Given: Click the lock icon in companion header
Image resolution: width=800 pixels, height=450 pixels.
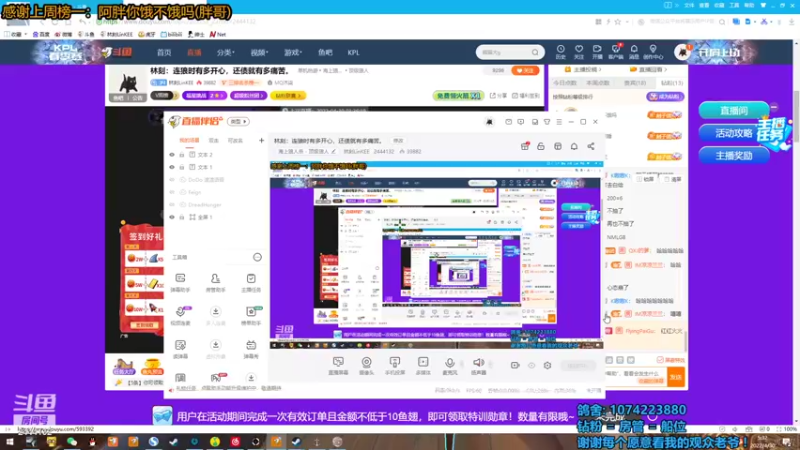Looking at the screenshot, I should [541, 146].
